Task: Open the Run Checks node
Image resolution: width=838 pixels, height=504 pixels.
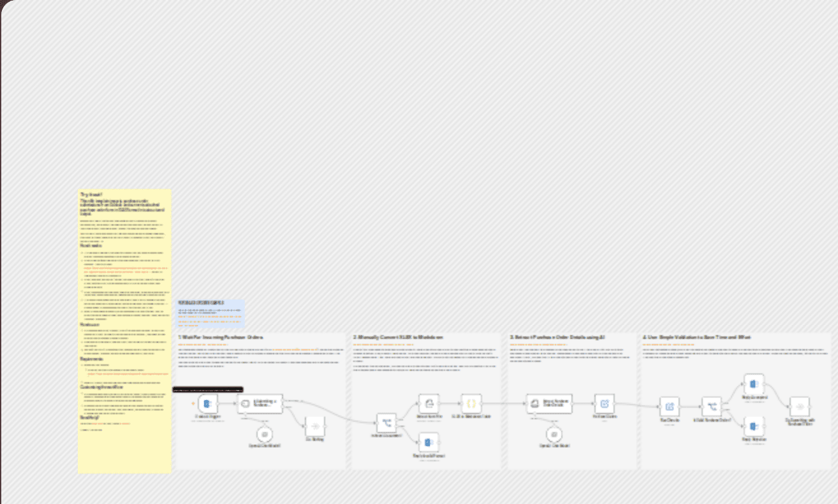Action: tap(670, 407)
